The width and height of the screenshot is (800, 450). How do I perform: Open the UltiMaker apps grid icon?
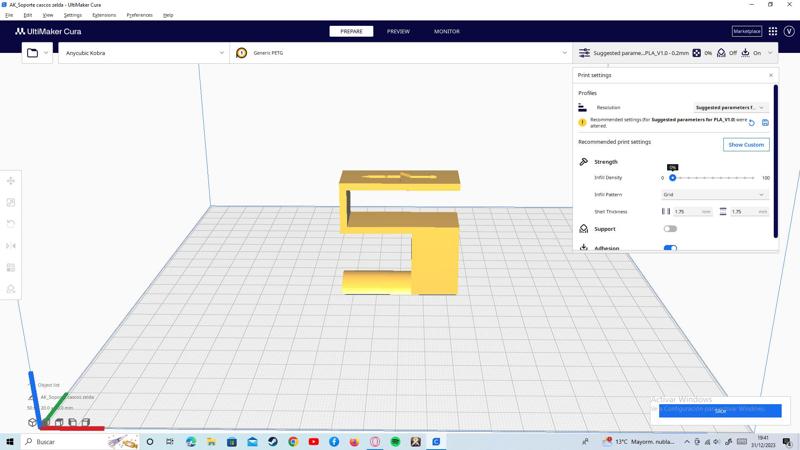tap(773, 31)
